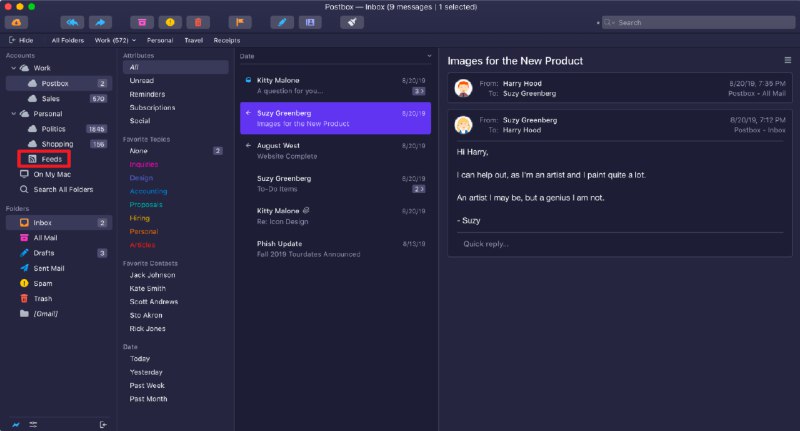The width and height of the screenshot is (800, 431).
Task: Open the Feeds account folder
Action: (x=51, y=159)
